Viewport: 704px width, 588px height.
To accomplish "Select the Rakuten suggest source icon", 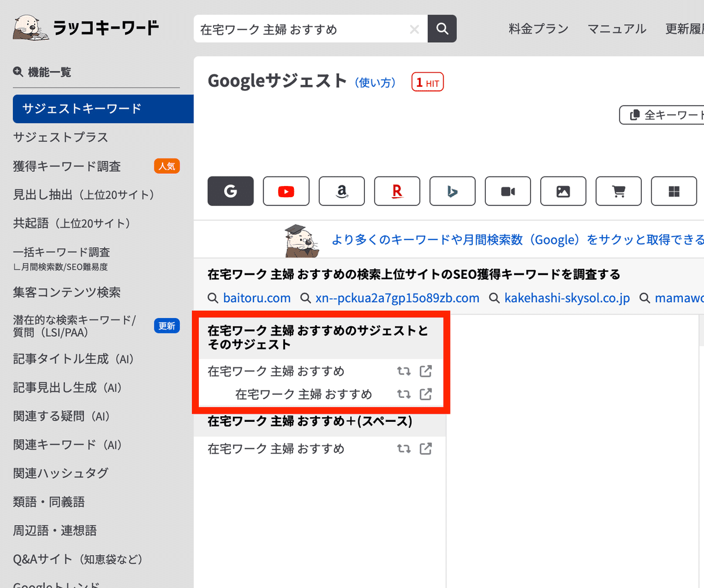I will 397,191.
